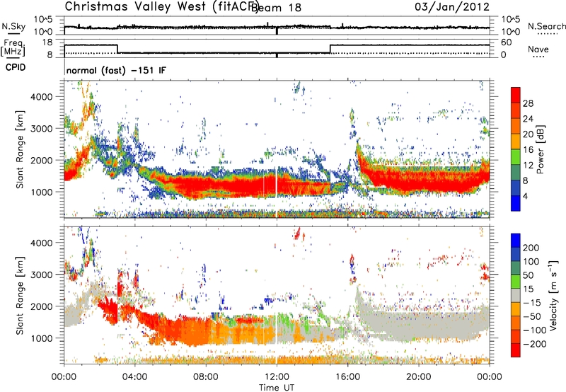Click the 'Slant Range [km]' label of power panel

(x=20, y=149)
